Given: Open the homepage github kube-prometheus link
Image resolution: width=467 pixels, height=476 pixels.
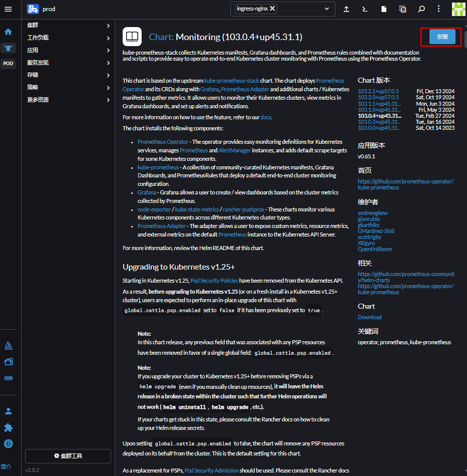Looking at the screenshot, I should (405, 184).
